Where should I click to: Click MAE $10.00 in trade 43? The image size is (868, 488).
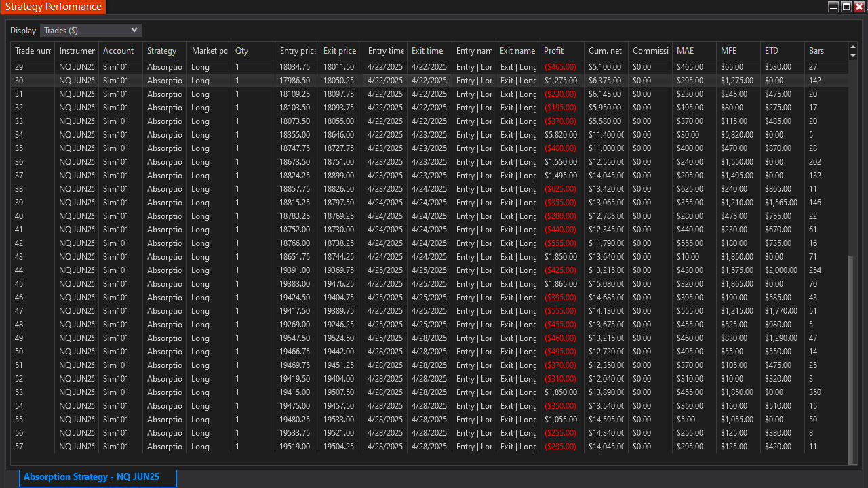694,257
